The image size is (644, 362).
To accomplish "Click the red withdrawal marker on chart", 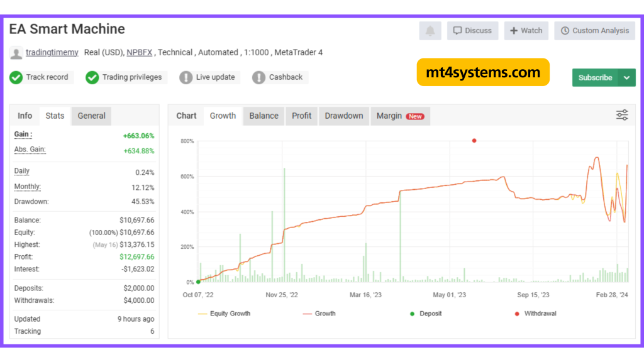I will [x=474, y=141].
